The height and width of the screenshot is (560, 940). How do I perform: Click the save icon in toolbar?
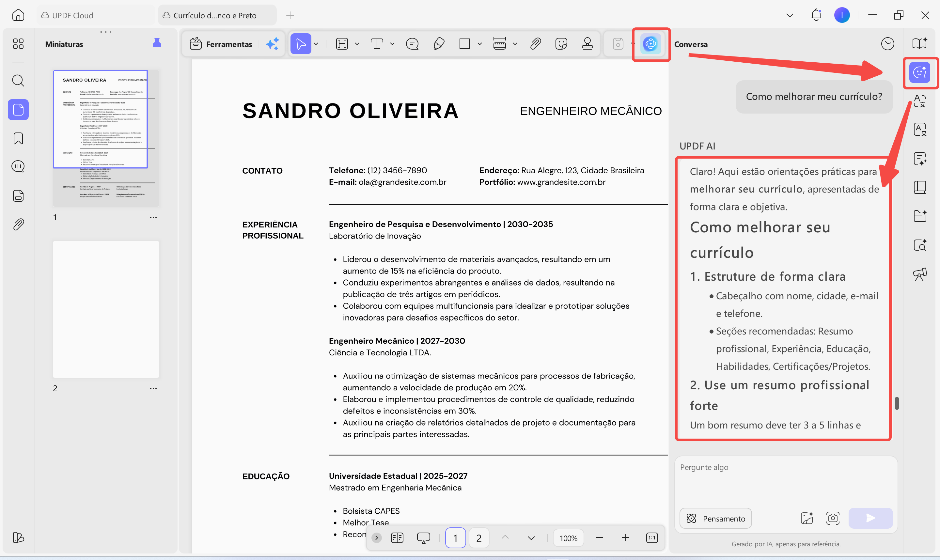[618, 44]
